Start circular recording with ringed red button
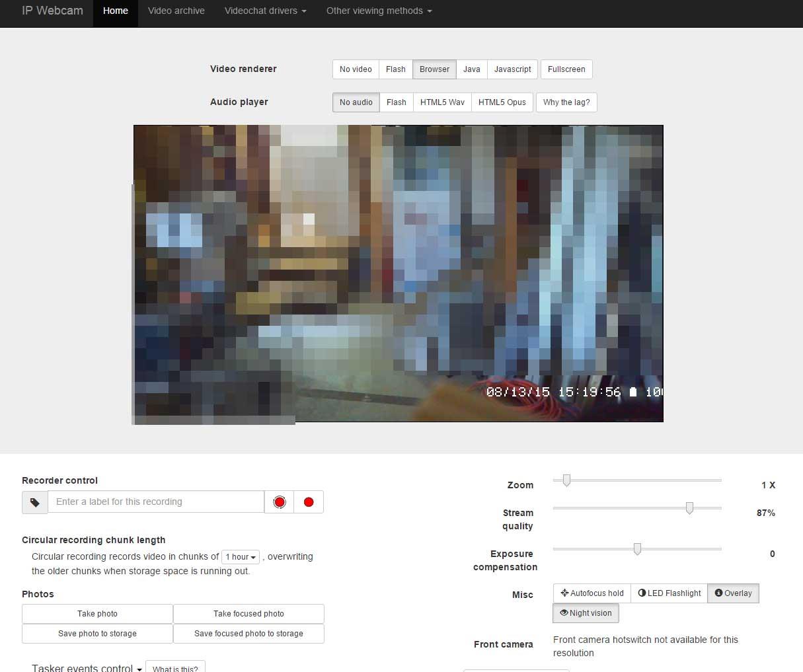Viewport: 803px width, 672px height. tap(280, 502)
